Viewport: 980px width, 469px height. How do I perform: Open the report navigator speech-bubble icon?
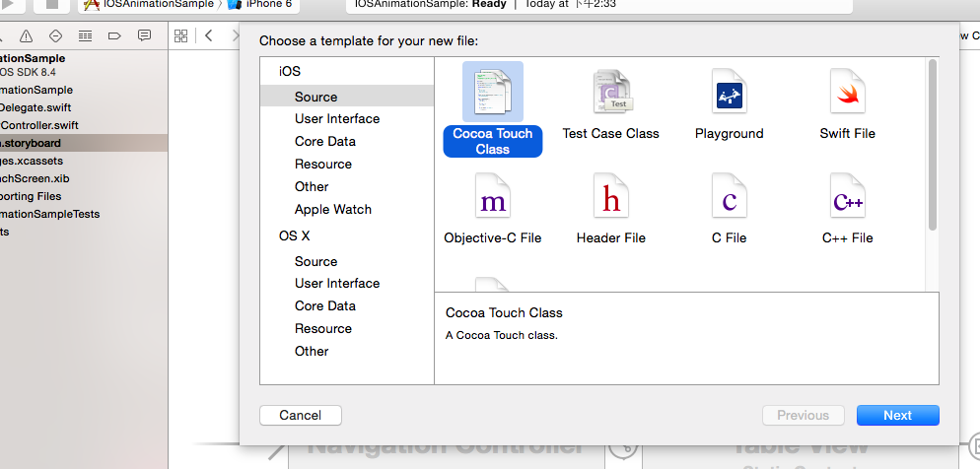[x=144, y=36]
